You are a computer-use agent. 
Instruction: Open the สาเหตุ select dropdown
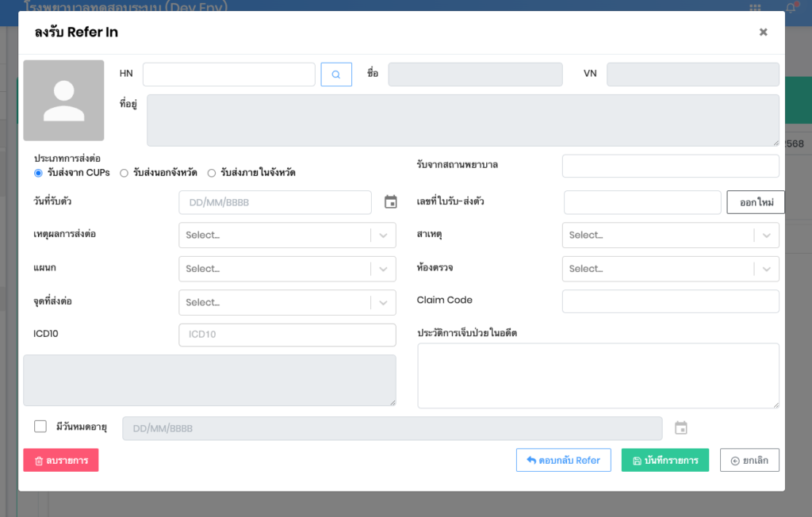pyautogui.click(x=670, y=236)
